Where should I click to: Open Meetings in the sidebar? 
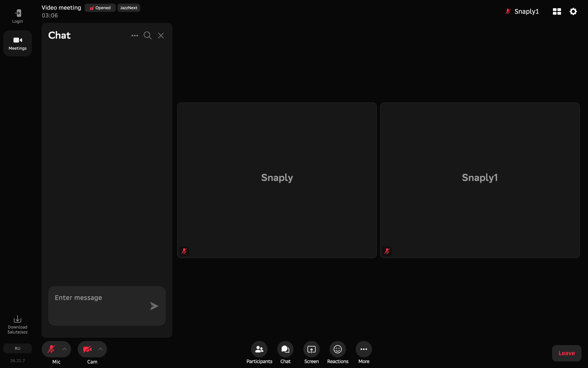[x=18, y=43]
